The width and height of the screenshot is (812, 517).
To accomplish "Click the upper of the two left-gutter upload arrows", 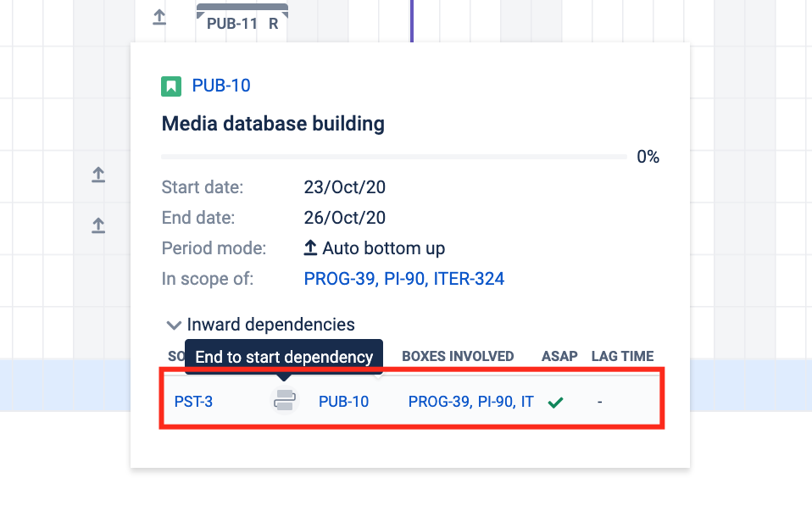I will (98, 175).
